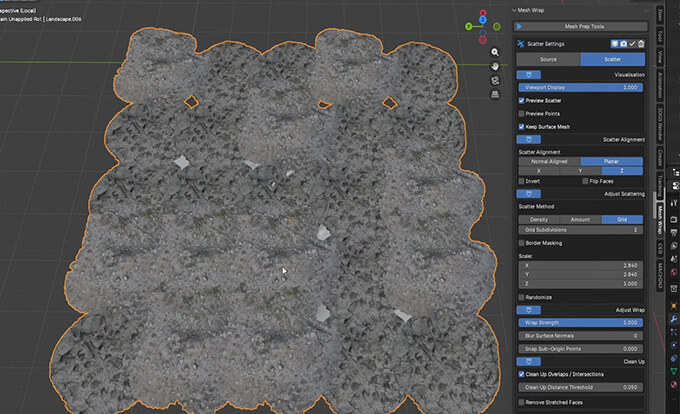The height and width of the screenshot is (414, 680).
Task: Disable the Preview Scatter checkbox
Action: pyautogui.click(x=521, y=101)
